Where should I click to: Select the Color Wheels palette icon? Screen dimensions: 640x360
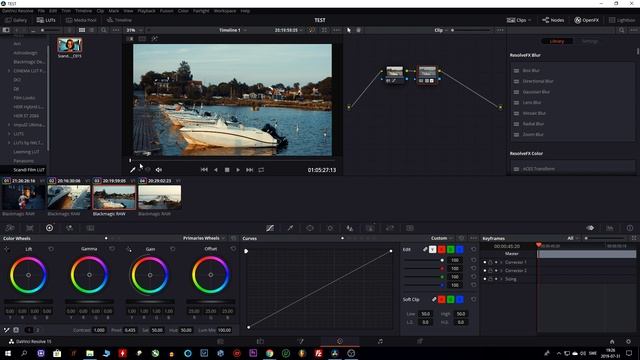point(49,228)
